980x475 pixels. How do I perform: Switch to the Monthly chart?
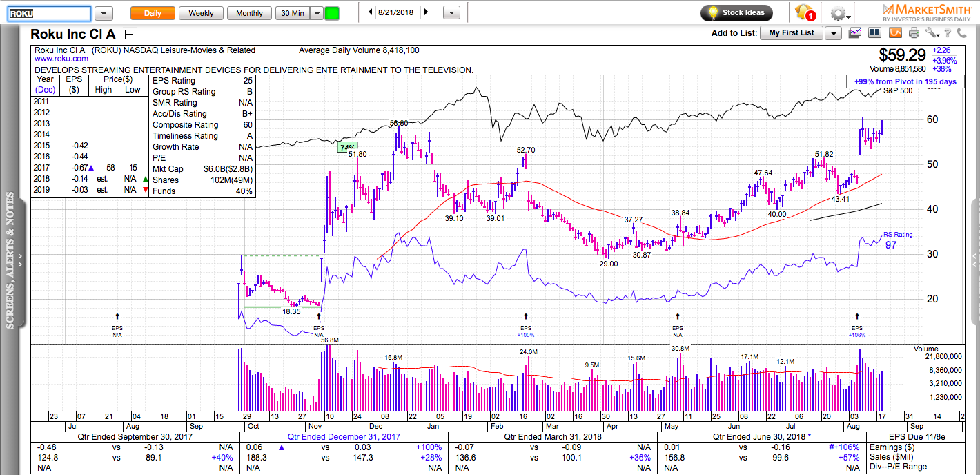pos(249,13)
